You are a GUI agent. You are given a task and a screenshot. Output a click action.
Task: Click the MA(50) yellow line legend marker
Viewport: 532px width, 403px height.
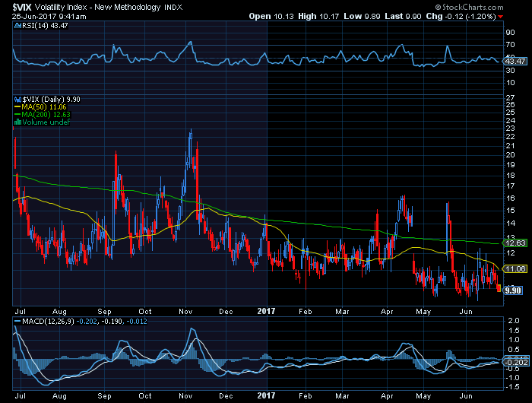click(17, 107)
